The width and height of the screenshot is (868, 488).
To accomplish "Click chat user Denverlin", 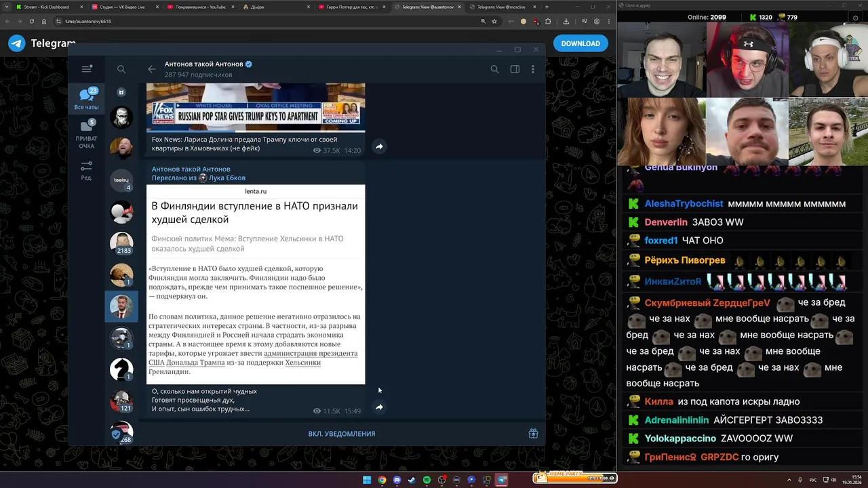I will pos(666,222).
